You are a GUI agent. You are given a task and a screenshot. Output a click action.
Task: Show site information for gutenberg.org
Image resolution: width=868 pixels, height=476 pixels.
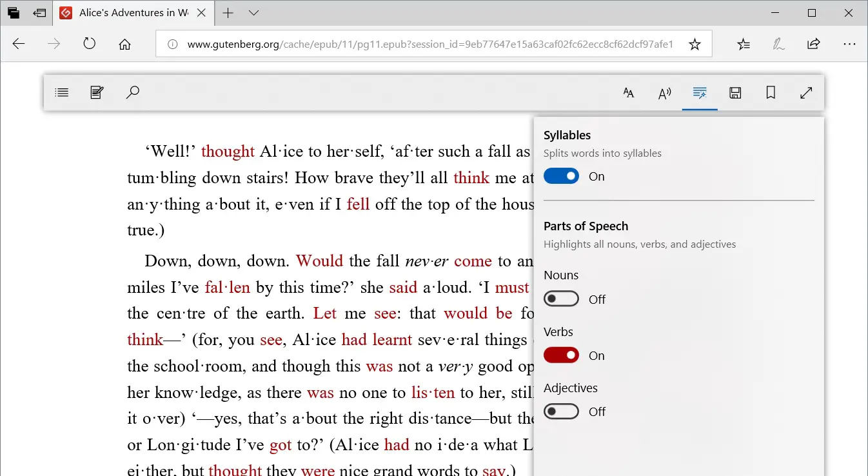[172, 45]
